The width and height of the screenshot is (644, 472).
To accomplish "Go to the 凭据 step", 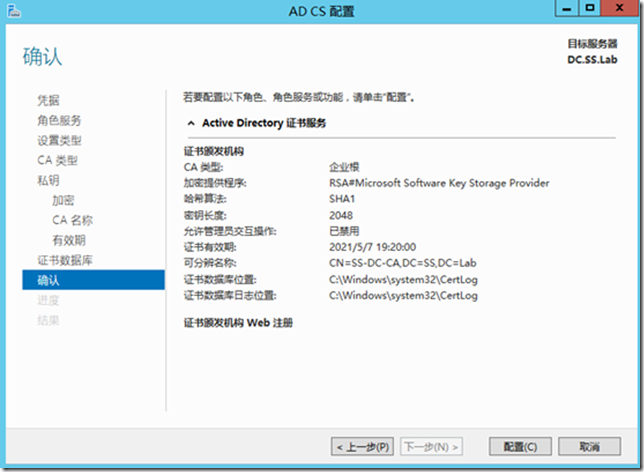I will tap(48, 100).
